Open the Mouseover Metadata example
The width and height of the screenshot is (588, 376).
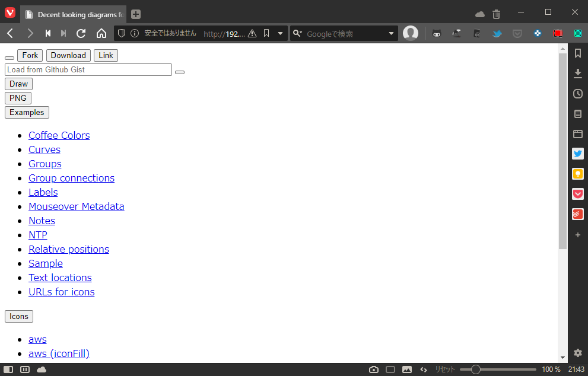(77, 206)
